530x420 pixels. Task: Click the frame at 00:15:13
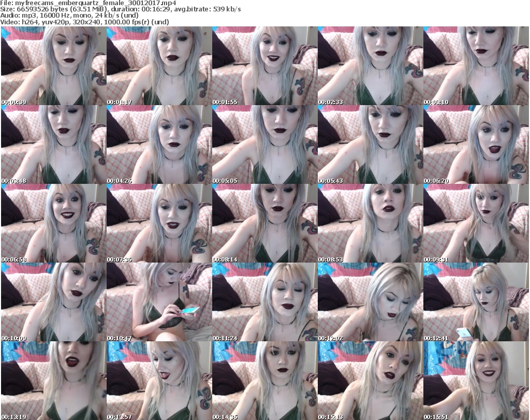(x=371, y=381)
